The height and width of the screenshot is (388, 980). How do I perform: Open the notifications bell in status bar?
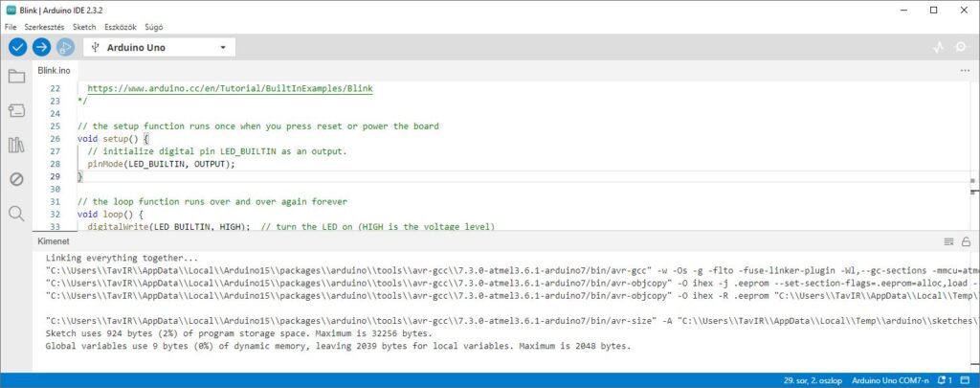pos(945,380)
